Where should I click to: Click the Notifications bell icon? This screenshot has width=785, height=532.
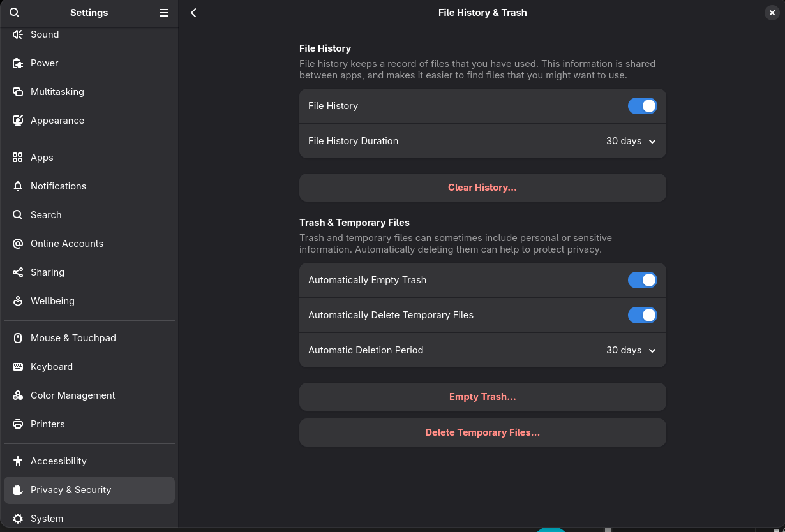18,186
